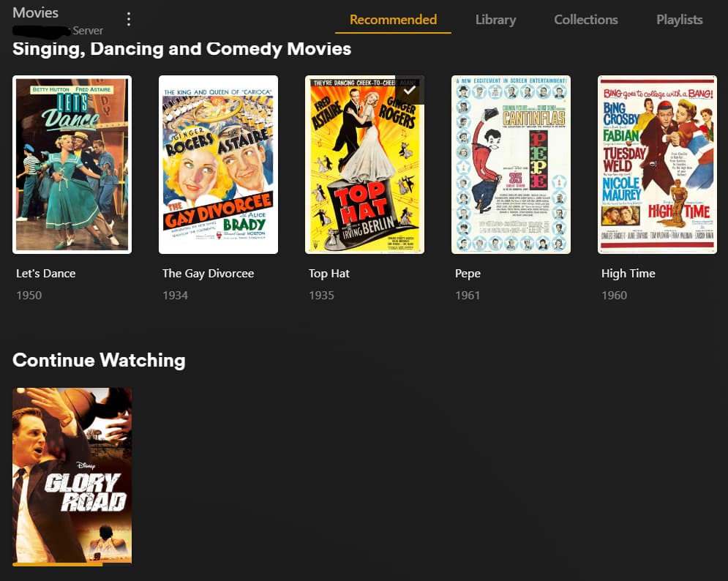
Task: Switch to the Recommended tab
Action: 393,20
